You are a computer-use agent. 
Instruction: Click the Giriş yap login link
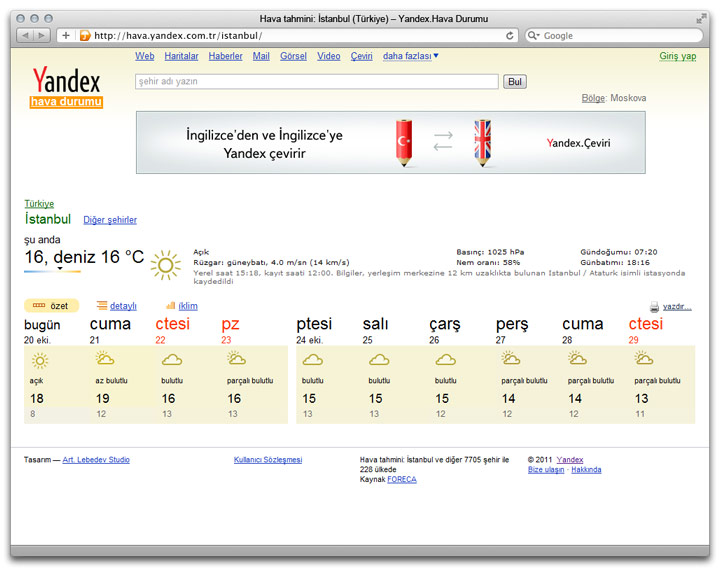pos(677,56)
